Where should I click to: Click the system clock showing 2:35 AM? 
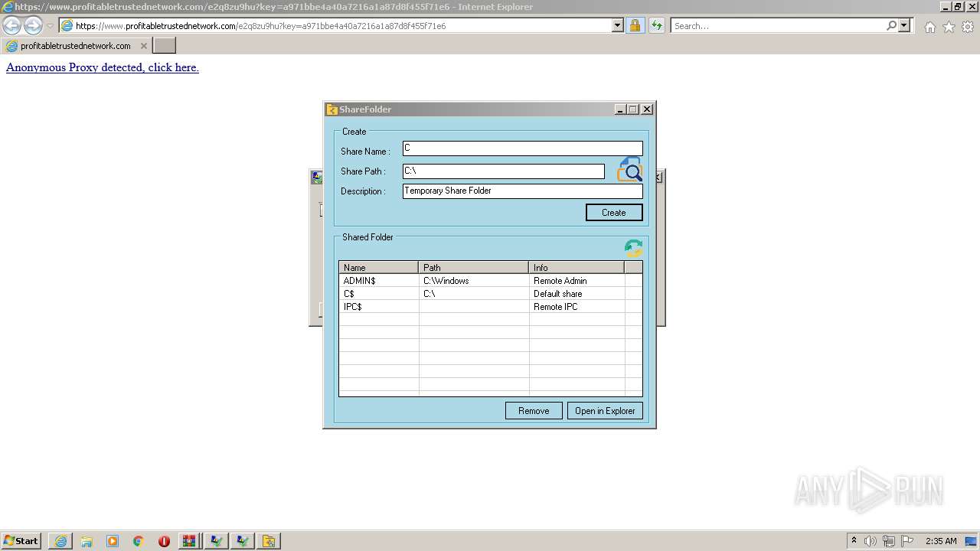click(941, 541)
